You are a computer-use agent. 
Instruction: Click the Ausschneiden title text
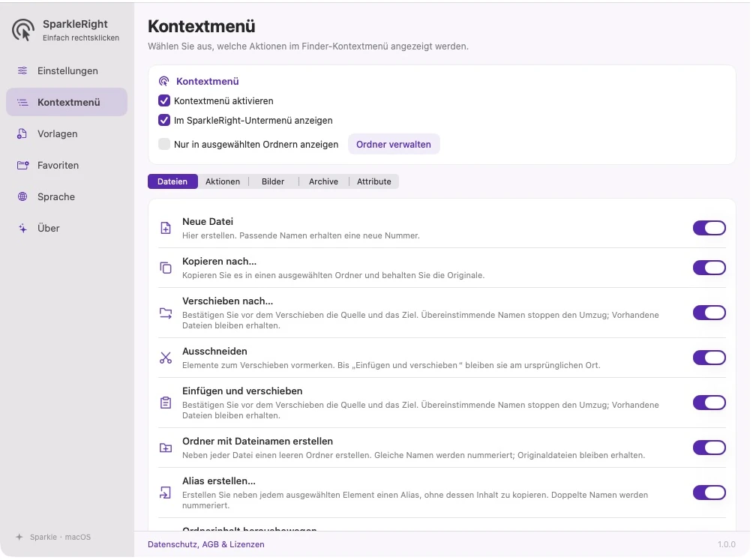tap(214, 351)
